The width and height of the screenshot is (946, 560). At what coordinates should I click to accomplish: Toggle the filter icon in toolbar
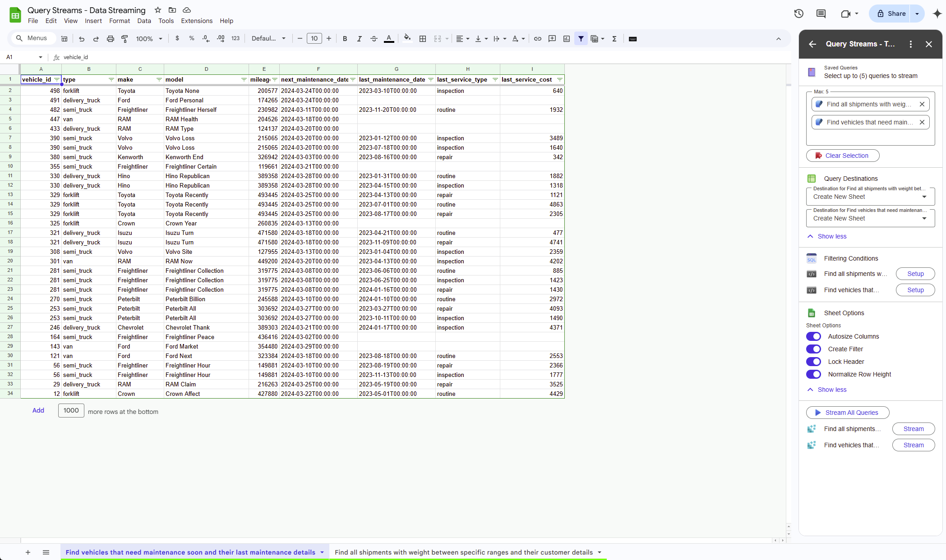[x=581, y=39]
